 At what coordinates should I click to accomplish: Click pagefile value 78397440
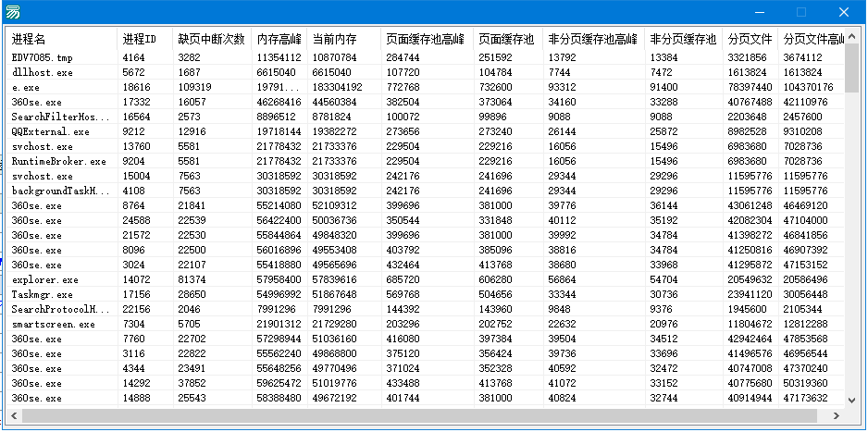point(750,87)
